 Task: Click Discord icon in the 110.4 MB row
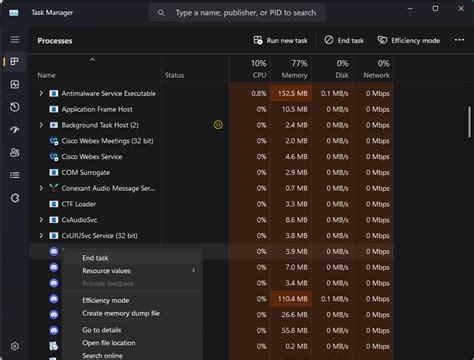click(54, 299)
